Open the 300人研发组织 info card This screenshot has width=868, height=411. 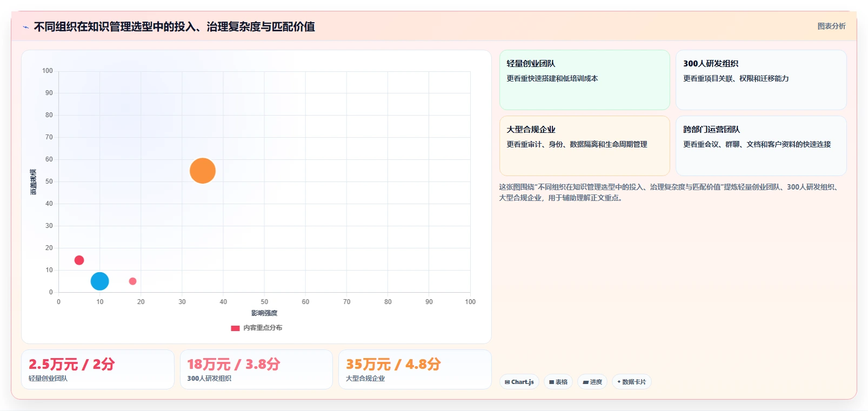[x=761, y=80]
